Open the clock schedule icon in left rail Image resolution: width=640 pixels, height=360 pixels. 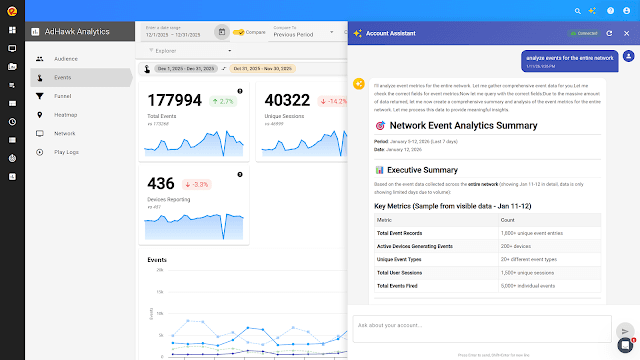coord(12,122)
